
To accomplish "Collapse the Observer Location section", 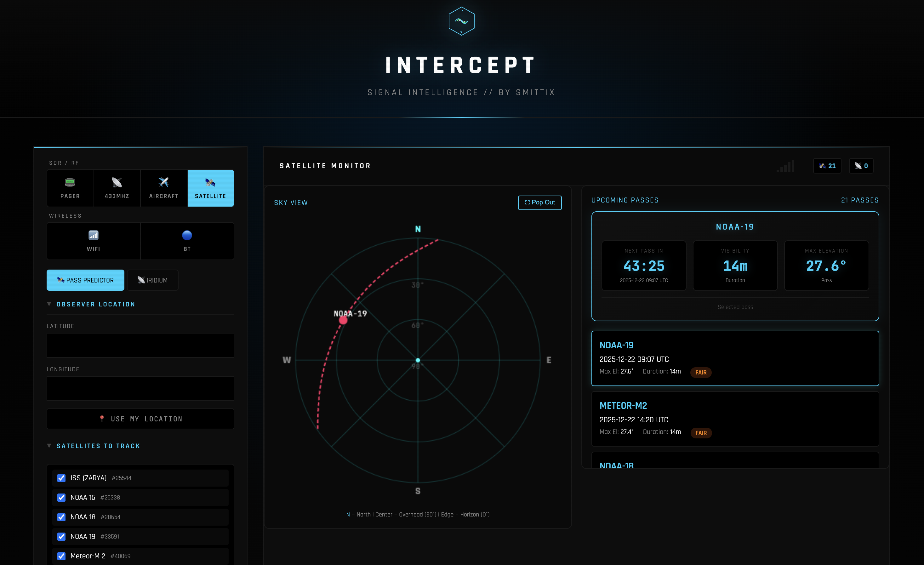I will pyautogui.click(x=95, y=304).
